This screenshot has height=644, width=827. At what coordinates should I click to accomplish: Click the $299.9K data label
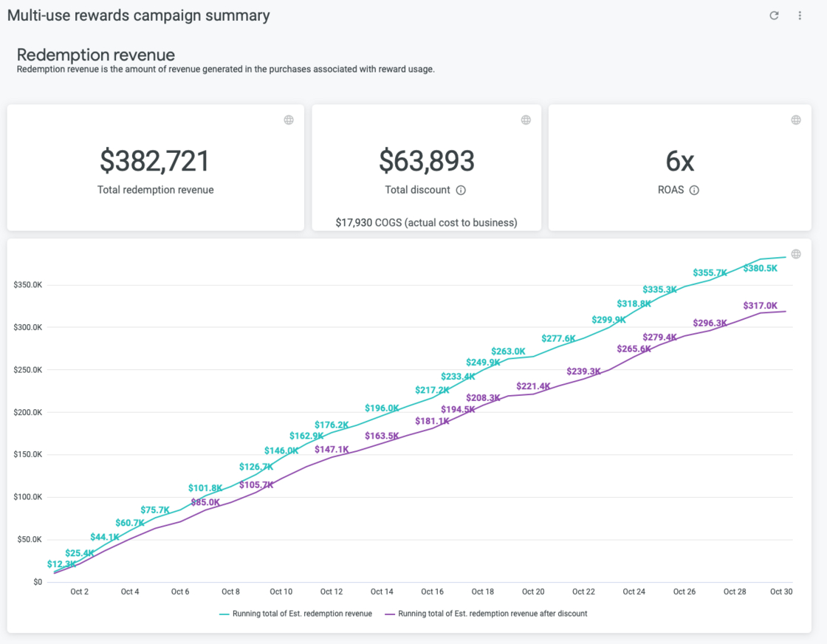click(608, 320)
